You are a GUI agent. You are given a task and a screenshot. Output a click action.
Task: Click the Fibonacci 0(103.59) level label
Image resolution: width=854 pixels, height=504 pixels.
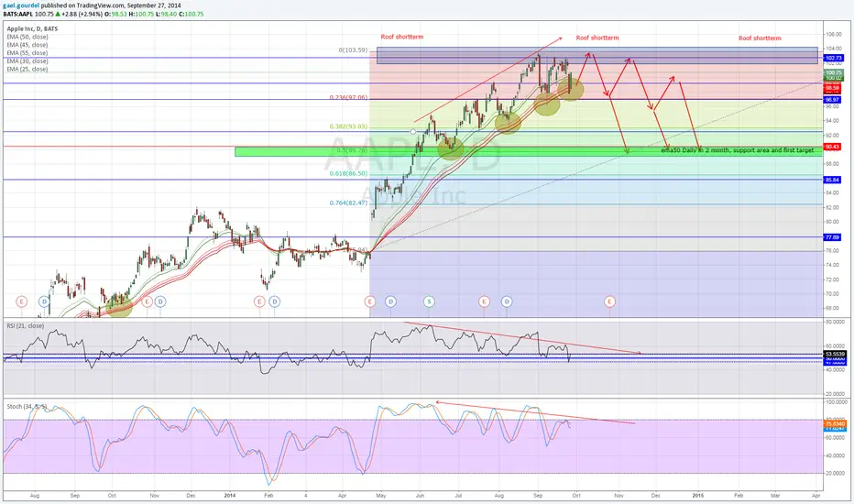click(x=353, y=50)
